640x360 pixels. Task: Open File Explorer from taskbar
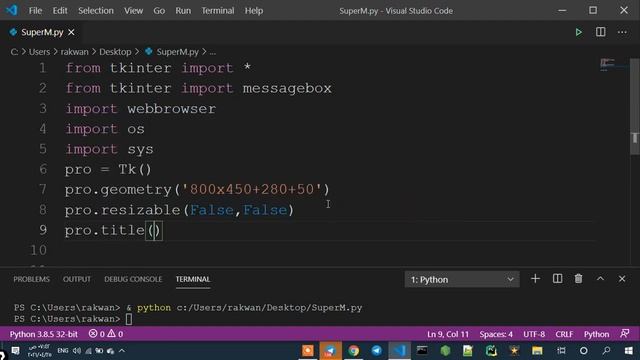tap(537, 351)
